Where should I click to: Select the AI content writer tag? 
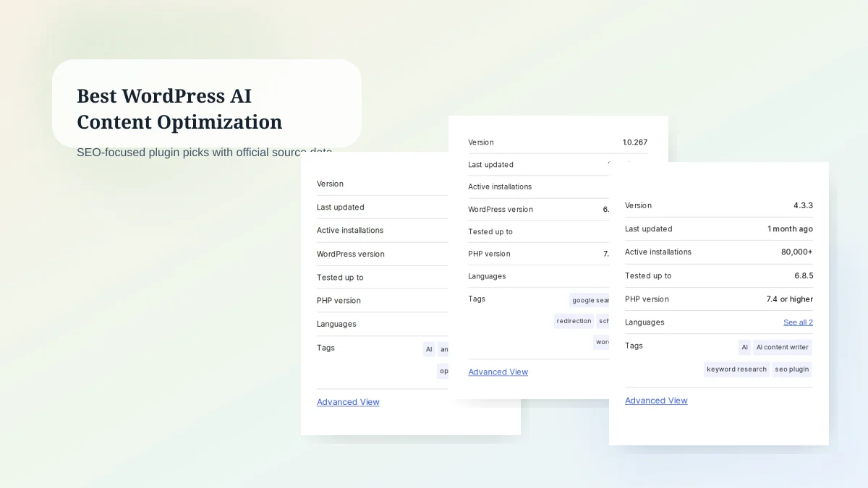(x=783, y=346)
